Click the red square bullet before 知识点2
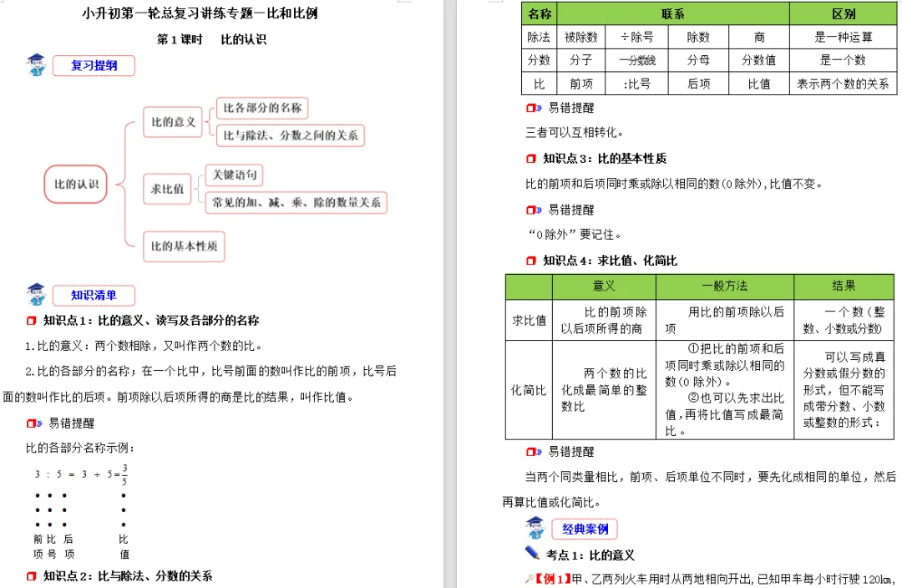The width and height of the screenshot is (902, 588). pyautogui.click(x=31, y=576)
